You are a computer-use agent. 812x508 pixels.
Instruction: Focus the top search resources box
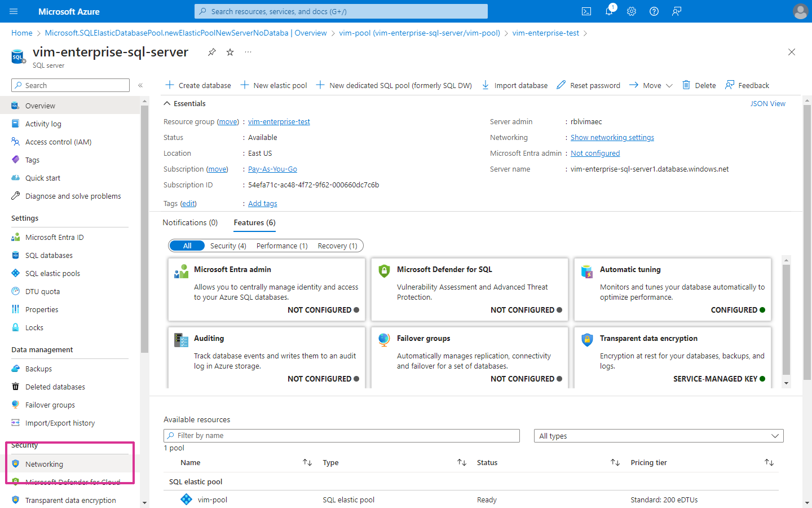tap(341, 11)
